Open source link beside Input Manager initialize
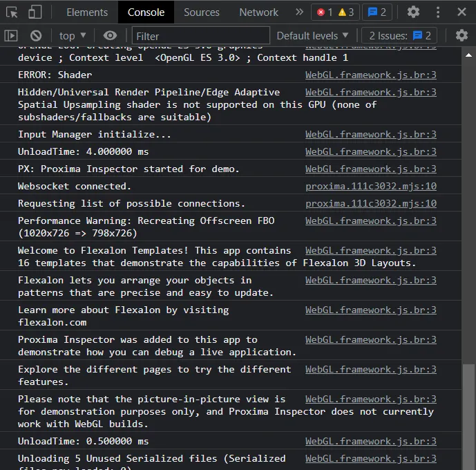Screen dimensions: 476x470 pos(371,134)
